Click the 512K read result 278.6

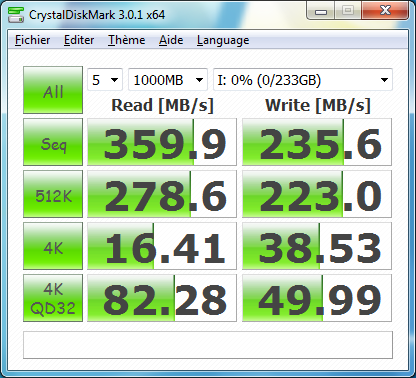coord(162,194)
